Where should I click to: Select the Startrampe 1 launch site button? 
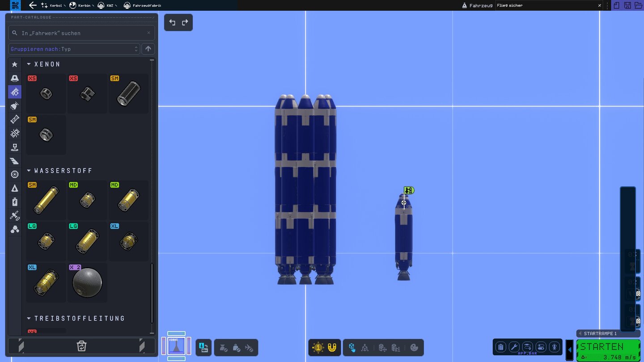tap(600, 333)
